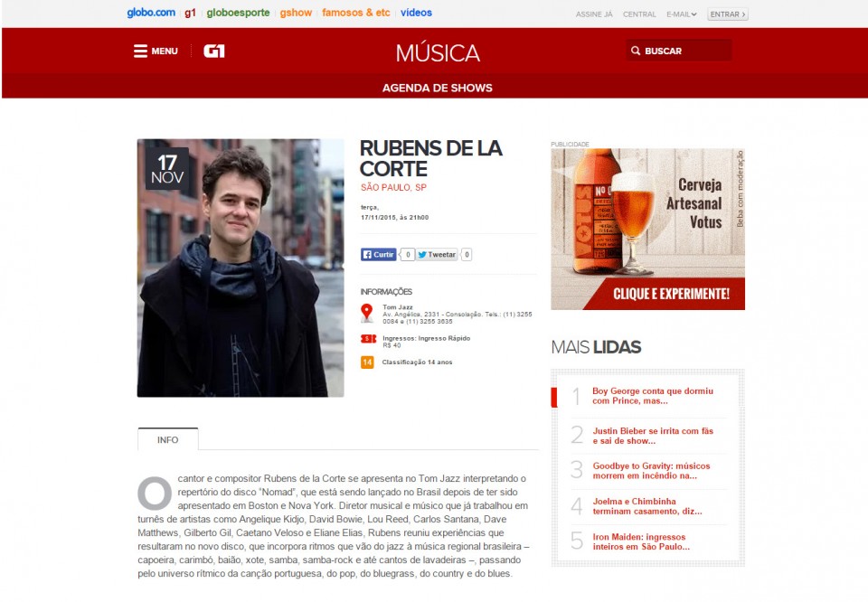Click the red ticket price icon

[x=368, y=339]
